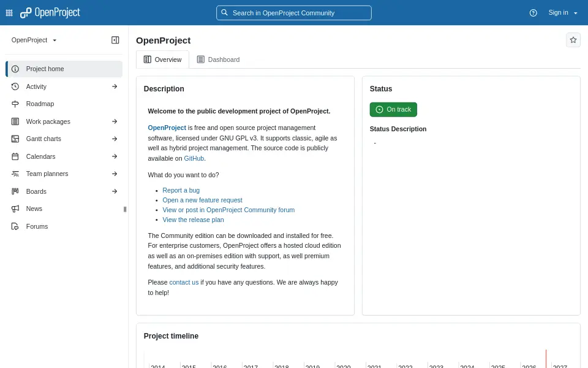Click the blue OpenProject link in description

[x=167, y=128]
